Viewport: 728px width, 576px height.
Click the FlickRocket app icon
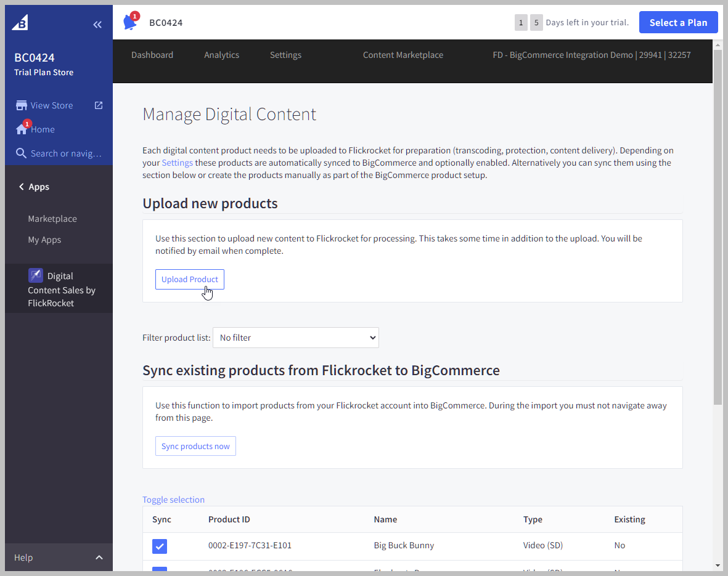[x=36, y=275]
